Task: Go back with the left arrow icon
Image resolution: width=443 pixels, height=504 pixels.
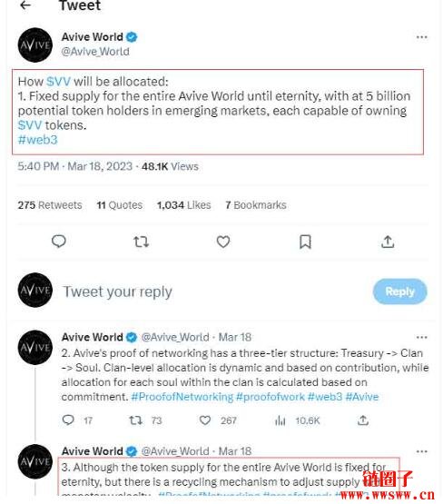Action: tap(25, 5)
